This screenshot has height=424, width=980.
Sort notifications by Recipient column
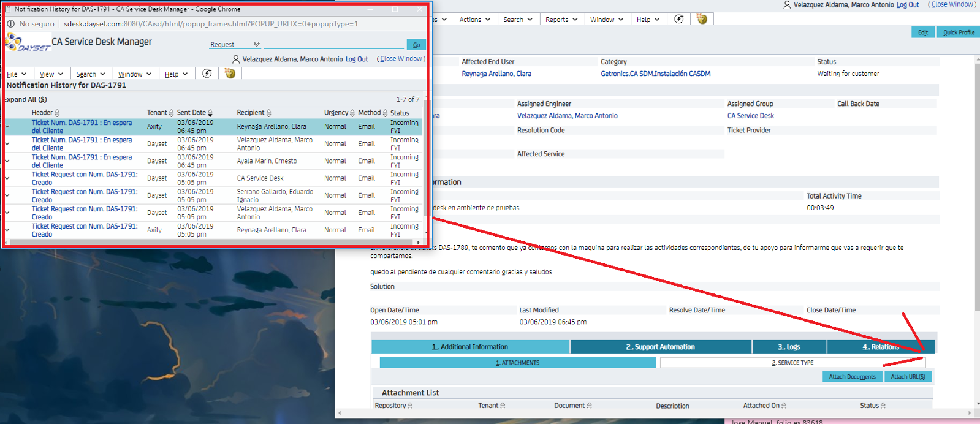click(x=268, y=113)
